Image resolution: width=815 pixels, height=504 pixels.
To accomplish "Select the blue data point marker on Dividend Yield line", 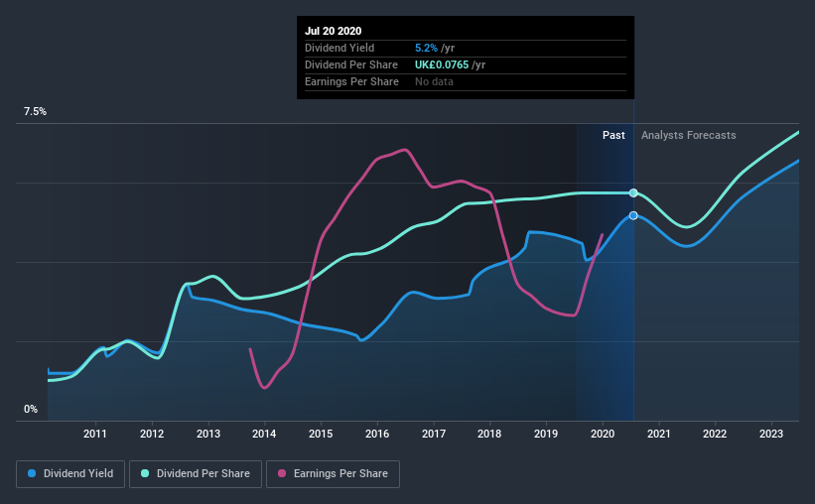I will click(633, 215).
